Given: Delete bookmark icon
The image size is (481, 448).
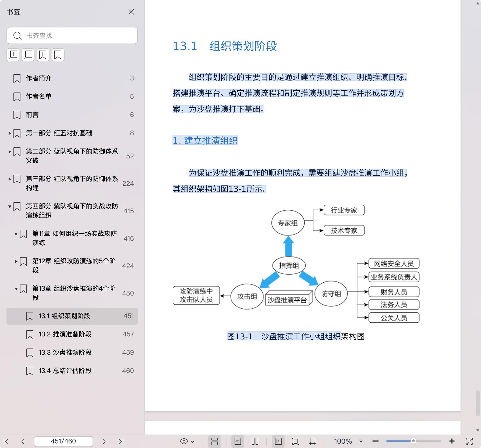Looking at the screenshot, I should tap(58, 55).
